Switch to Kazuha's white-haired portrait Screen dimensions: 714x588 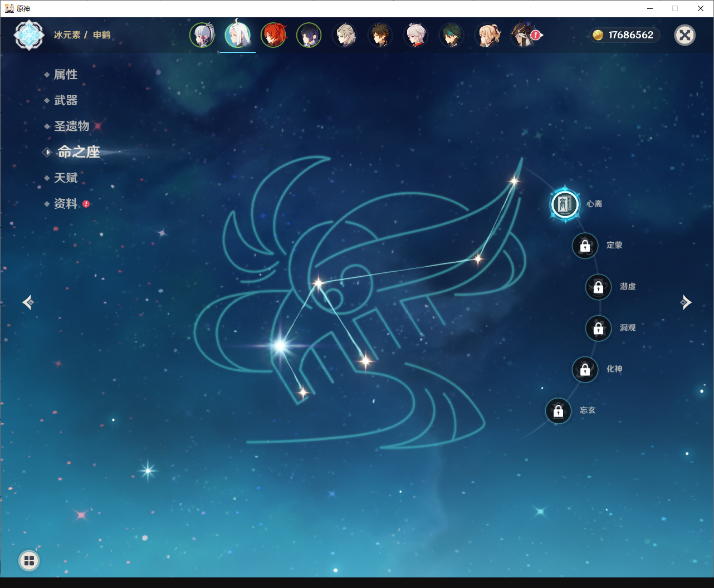(416, 35)
